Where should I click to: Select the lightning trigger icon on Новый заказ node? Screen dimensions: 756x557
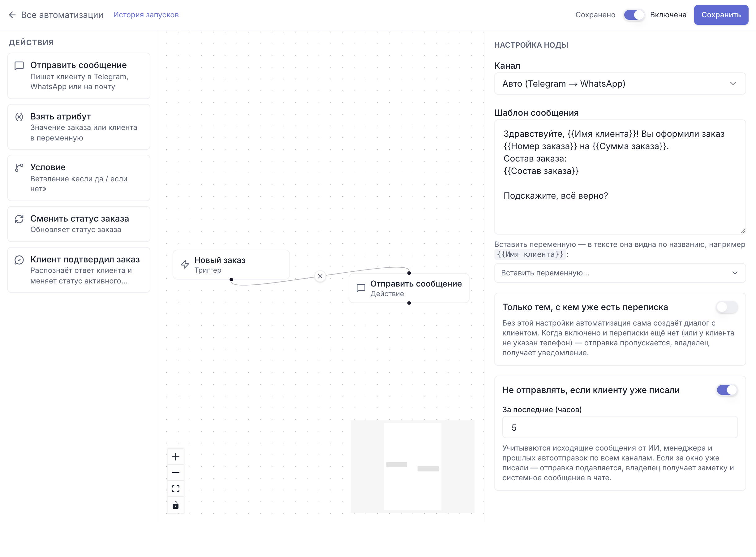(x=185, y=264)
